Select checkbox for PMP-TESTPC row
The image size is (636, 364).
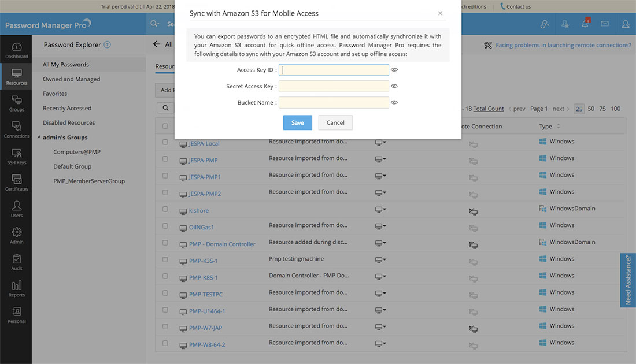coord(165,293)
